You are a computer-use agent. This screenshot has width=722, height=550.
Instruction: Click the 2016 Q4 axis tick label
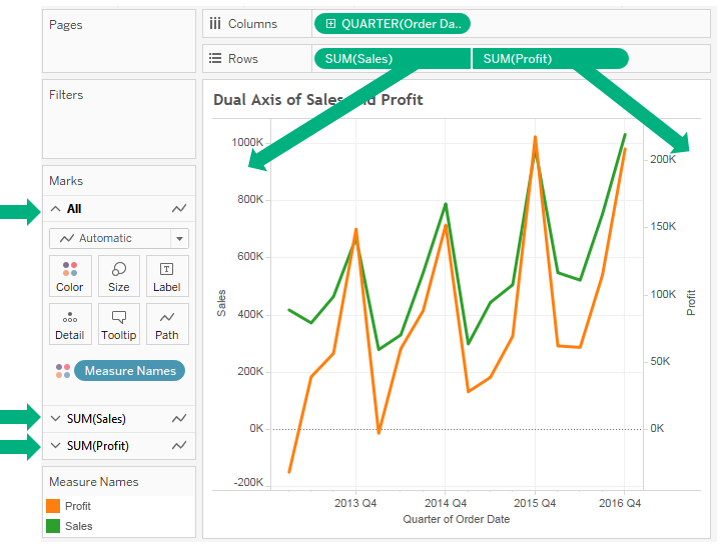click(x=620, y=503)
